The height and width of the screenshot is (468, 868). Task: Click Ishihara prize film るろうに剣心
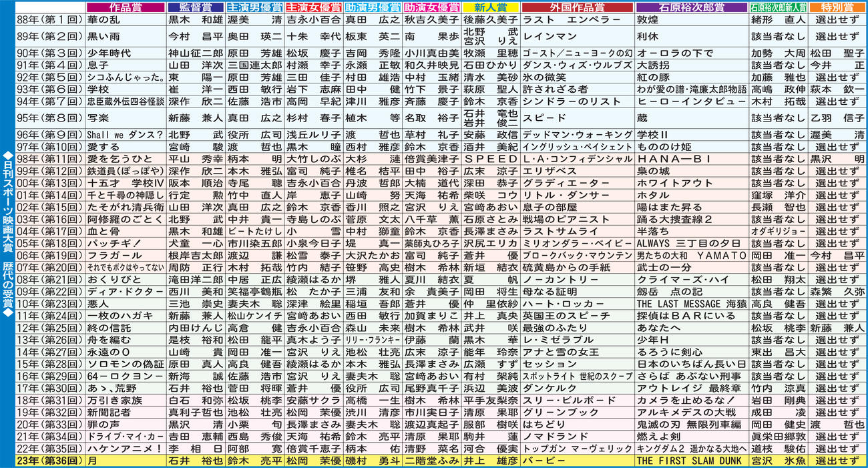click(x=669, y=350)
